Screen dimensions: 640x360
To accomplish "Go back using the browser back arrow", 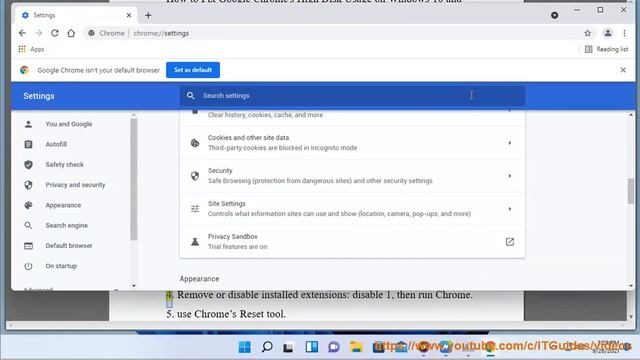I will 22,33.
